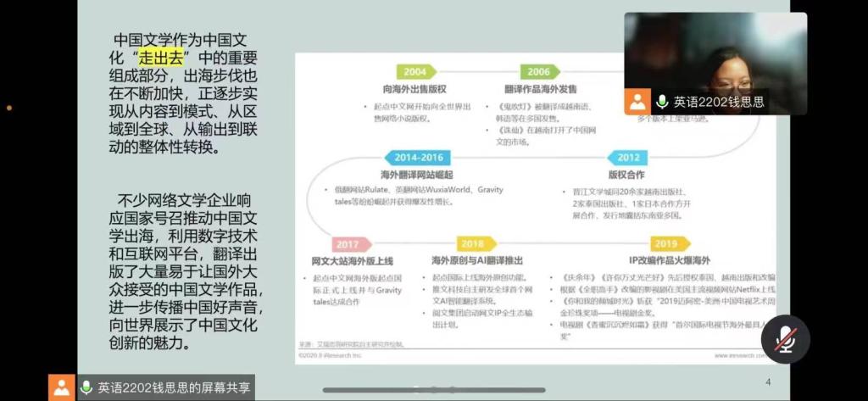Click the green mic icon beside screen-share label

tap(86, 387)
